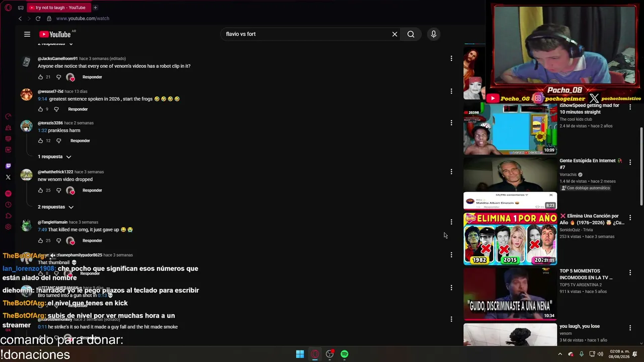This screenshot has width=644, height=362.
Task: Open X (Twitter) in the Opera sidebar
Action: [8, 177]
